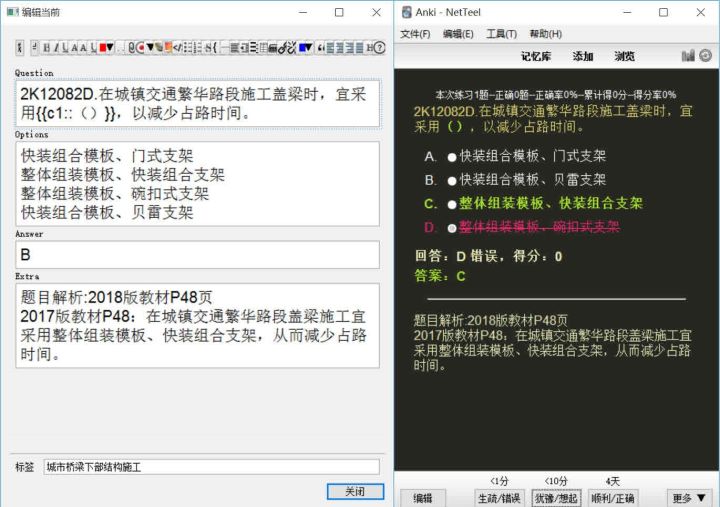
Task: Click into the Question field
Action: click(197, 103)
